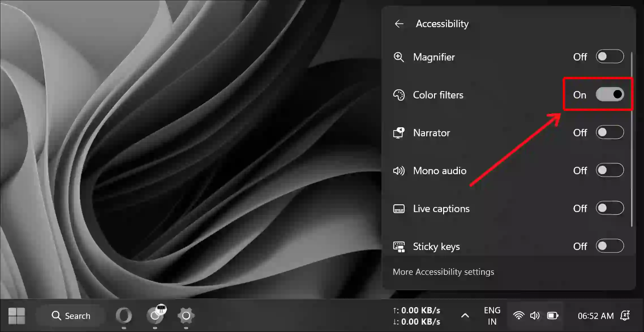Enable the Magnifier toggle
This screenshot has height=332, width=644.
(x=610, y=57)
